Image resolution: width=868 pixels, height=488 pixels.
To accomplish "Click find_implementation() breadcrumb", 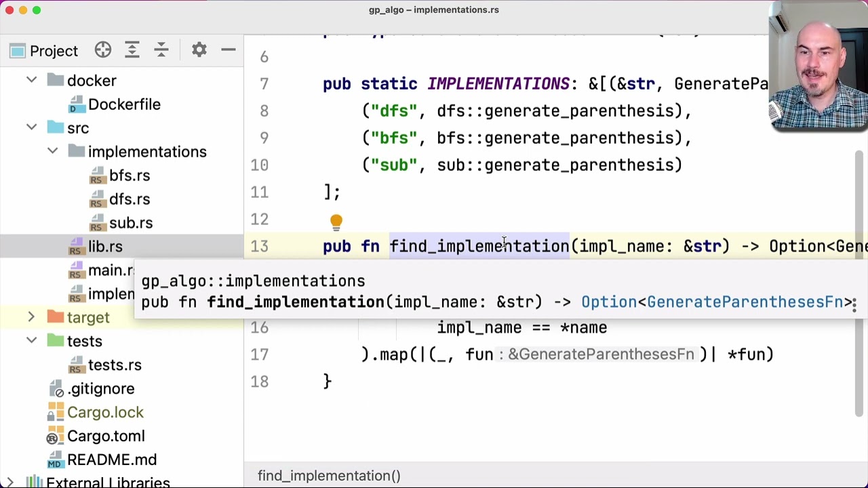I will (329, 476).
